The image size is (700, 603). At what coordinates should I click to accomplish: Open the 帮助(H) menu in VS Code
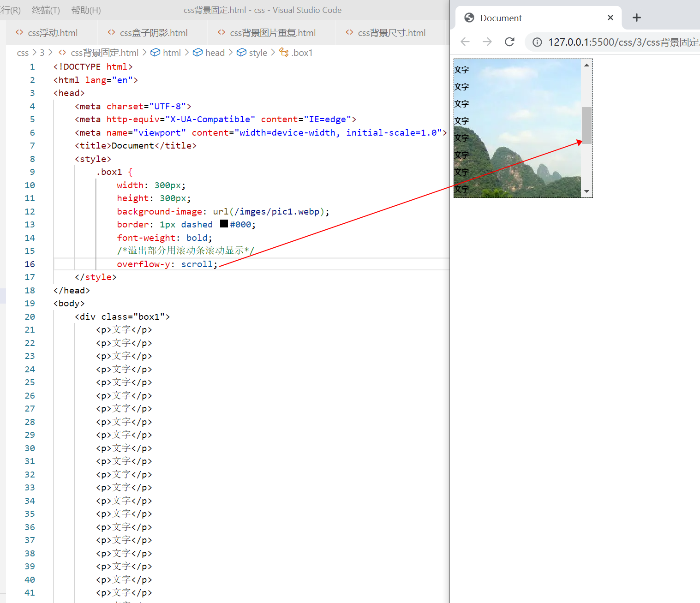pyautogui.click(x=86, y=10)
